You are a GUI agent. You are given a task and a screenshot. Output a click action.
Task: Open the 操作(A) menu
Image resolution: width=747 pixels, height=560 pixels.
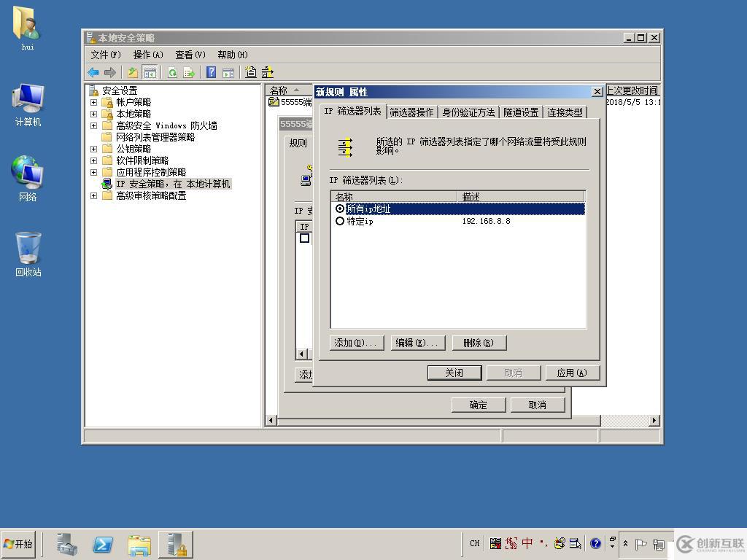click(x=147, y=55)
